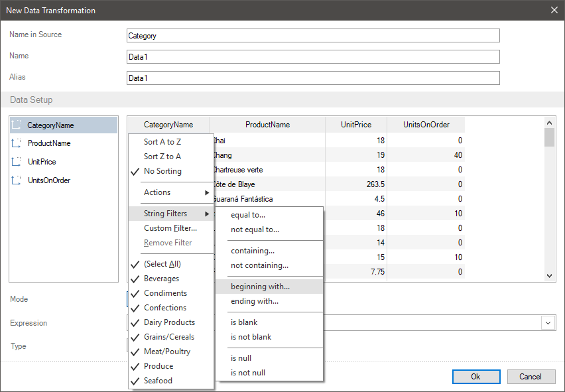The image size is (565, 392).
Task: Open the Expression dropdown arrow
Action: [548, 322]
